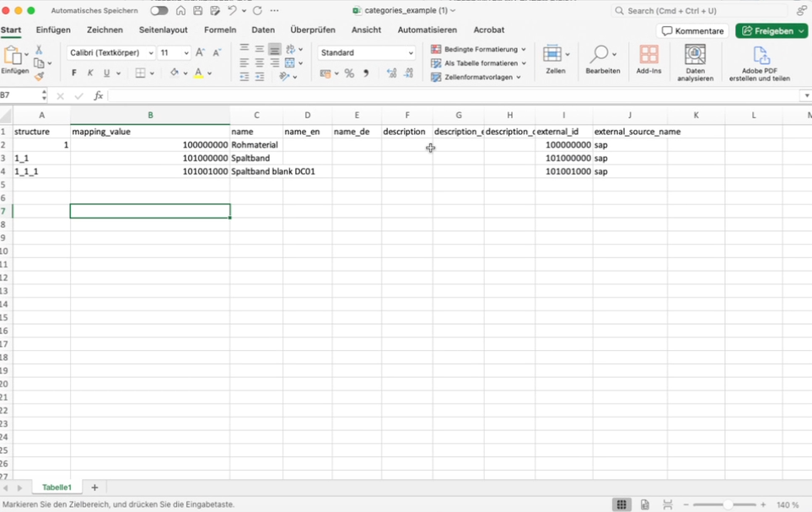Open the Seitenlayout ribbon tab
Screen dimensions: 812x512
(x=163, y=30)
